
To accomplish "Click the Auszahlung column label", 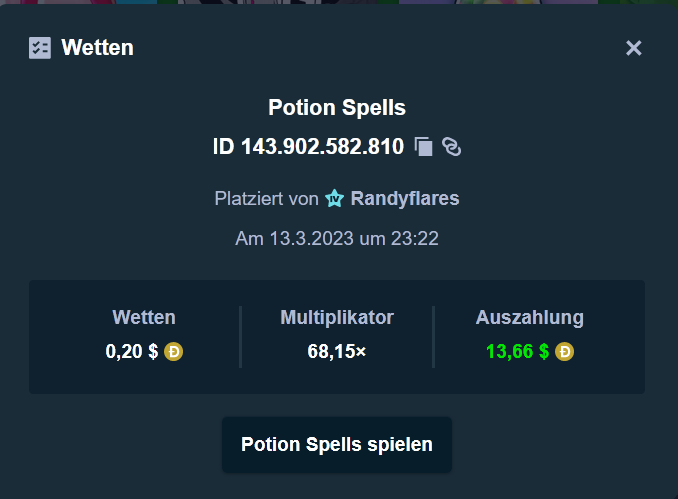I will (x=530, y=317).
